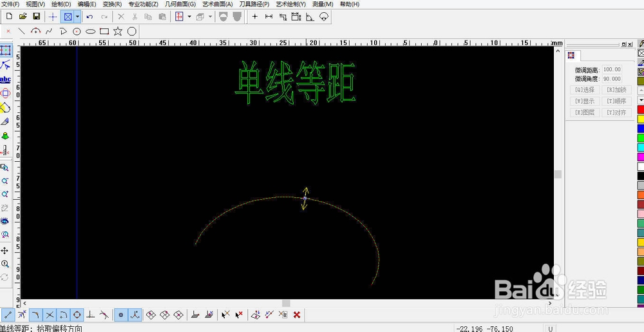644x332 pixels.
Task: Pick the red color swatch
Action: pyautogui.click(x=641, y=110)
